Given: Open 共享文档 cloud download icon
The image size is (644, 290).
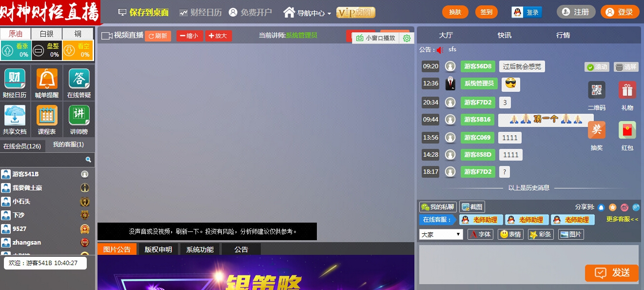Looking at the screenshot, I should (x=15, y=116).
